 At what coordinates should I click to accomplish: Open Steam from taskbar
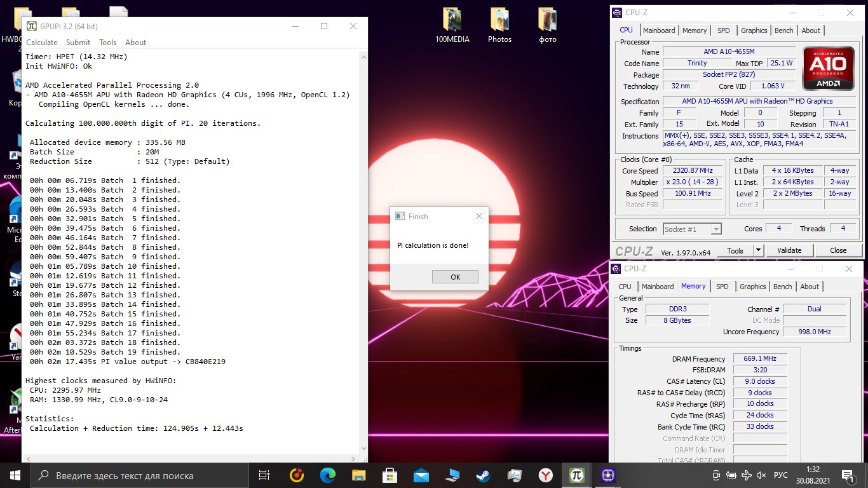tap(484, 475)
